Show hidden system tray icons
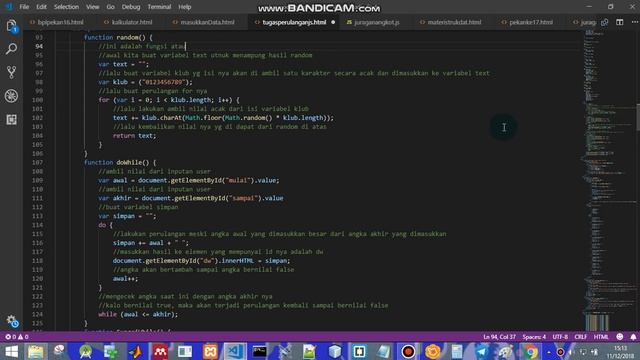This screenshot has width=640, height=360. (549, 352)
